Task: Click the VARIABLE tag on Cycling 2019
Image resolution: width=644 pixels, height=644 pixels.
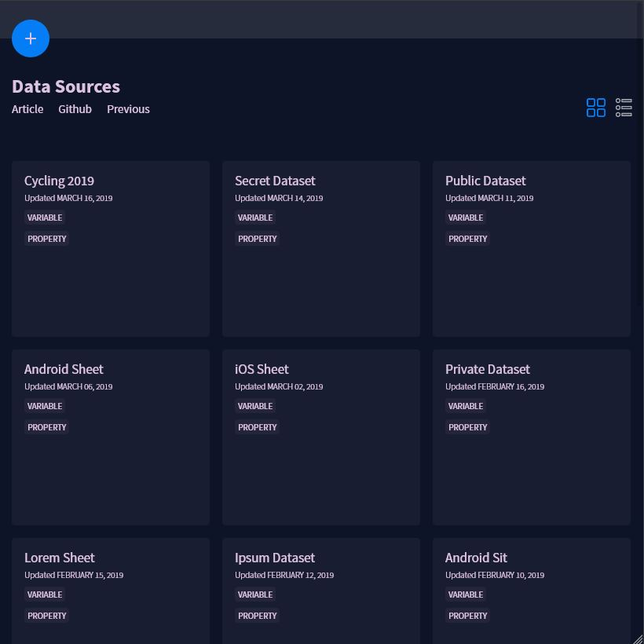Action: (x=45, y=218)
